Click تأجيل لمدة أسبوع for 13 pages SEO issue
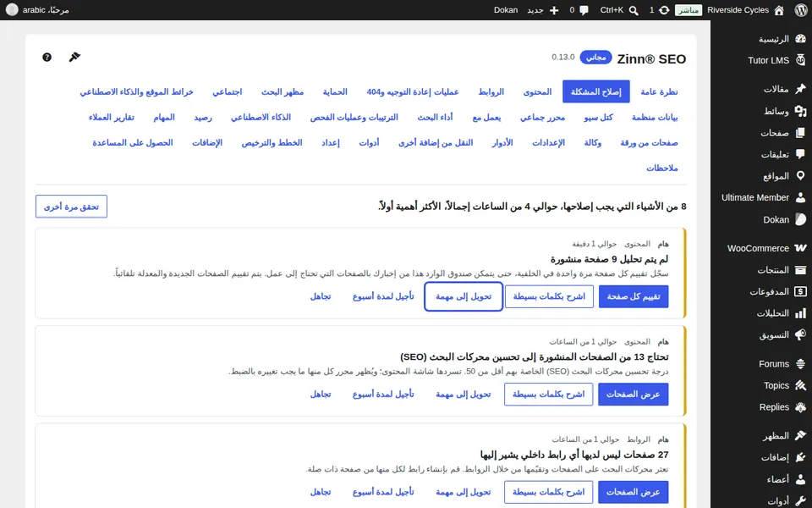812x508 pixels. [383, 395]
